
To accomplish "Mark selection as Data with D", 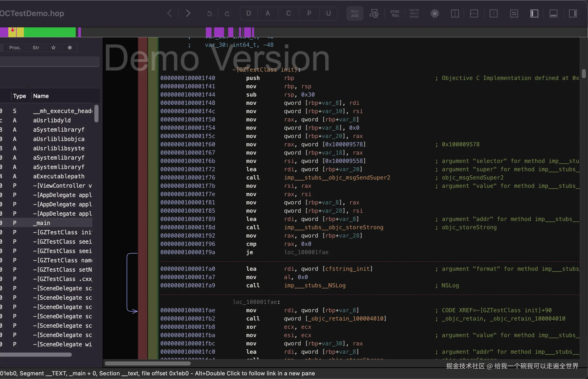I will point(249,13).
